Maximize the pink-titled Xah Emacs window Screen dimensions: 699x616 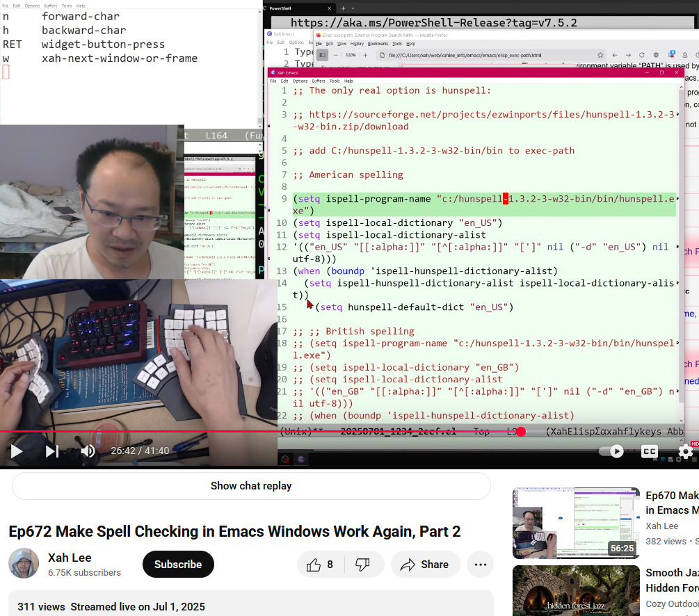click(662, 72)
